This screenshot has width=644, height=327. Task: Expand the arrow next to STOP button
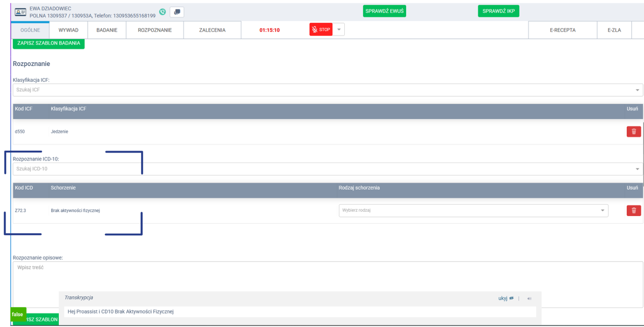[339, 30]
